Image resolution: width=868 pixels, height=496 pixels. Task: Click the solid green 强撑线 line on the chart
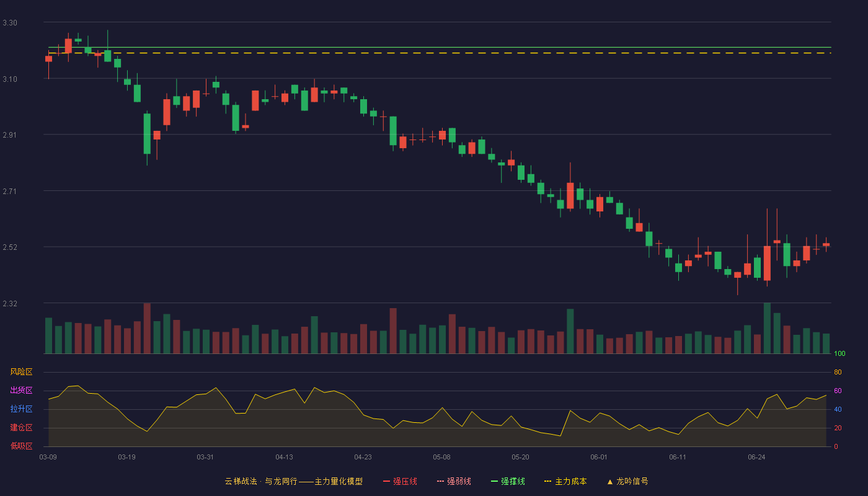coord(440,47)
